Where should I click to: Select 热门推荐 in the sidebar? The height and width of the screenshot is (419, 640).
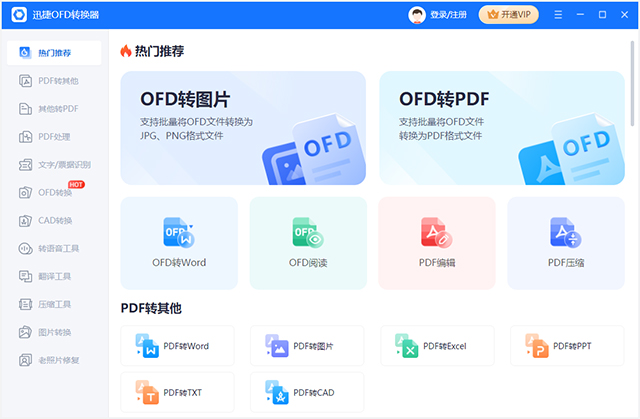[54, 53]
